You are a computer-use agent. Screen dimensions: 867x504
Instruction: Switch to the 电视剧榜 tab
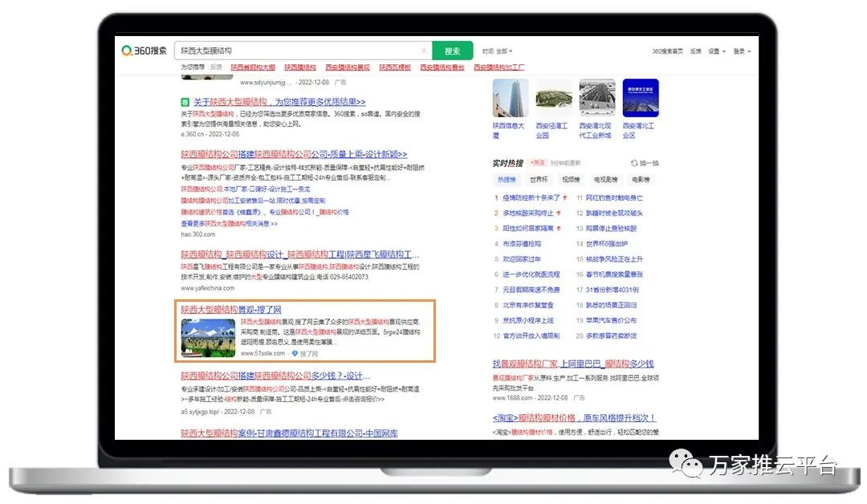pyautogui.click(x=605, y=180)
